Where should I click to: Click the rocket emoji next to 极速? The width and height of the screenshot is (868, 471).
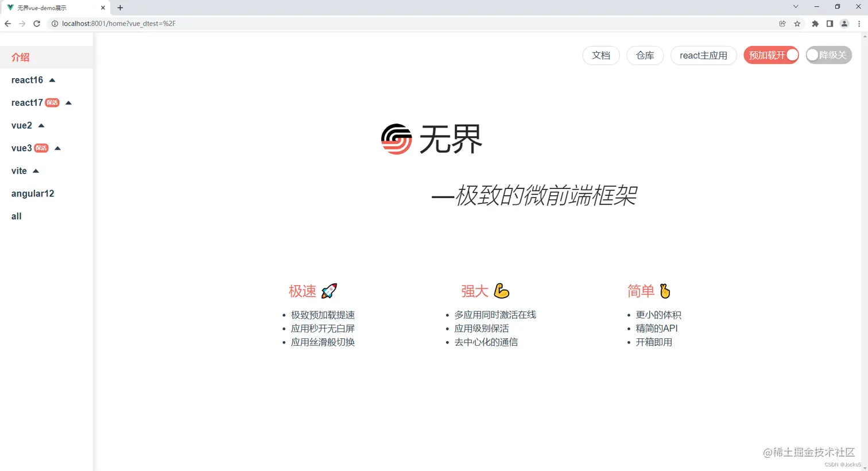pos(328,291)
